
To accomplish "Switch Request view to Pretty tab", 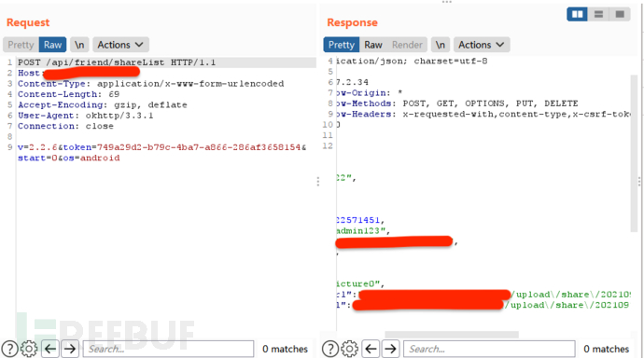I will click(x=21, y=45).
